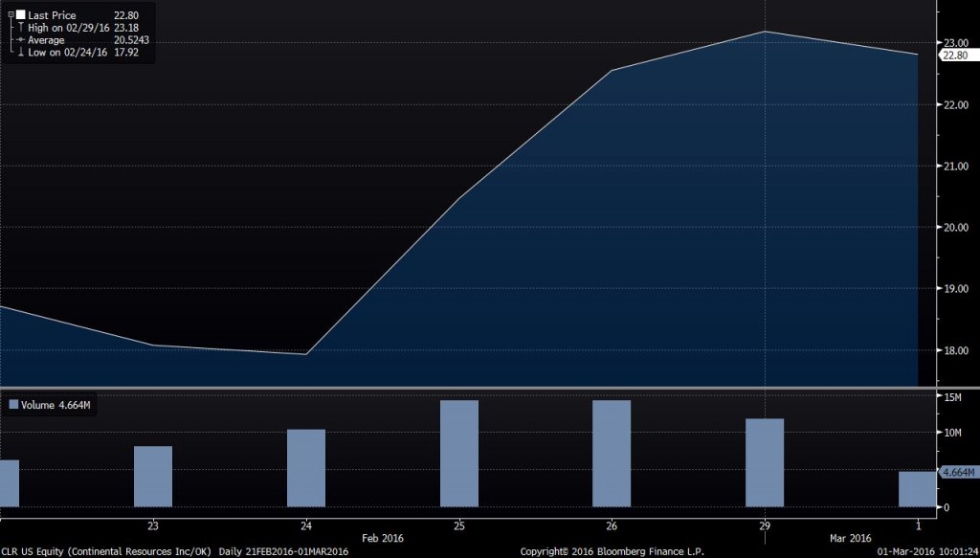Click the blue Volume legend swatch
The height and width of the screenshot is (558, 980).
[x=13, y=405]
